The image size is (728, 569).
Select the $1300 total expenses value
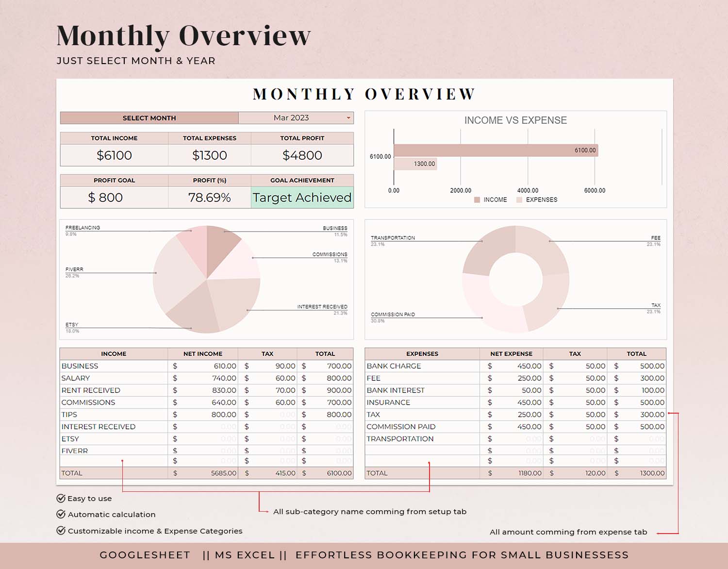210,155
